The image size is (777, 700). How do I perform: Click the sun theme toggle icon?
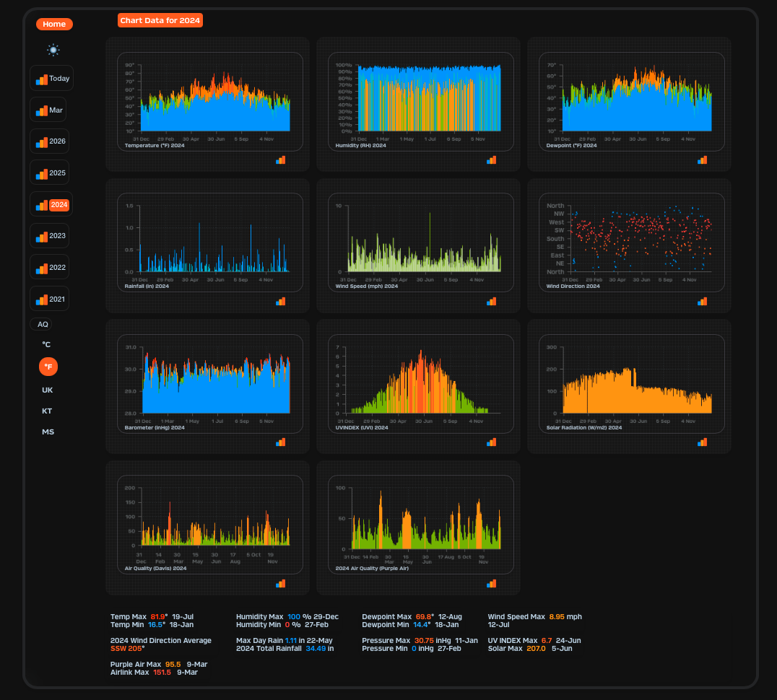click(53, 50)
